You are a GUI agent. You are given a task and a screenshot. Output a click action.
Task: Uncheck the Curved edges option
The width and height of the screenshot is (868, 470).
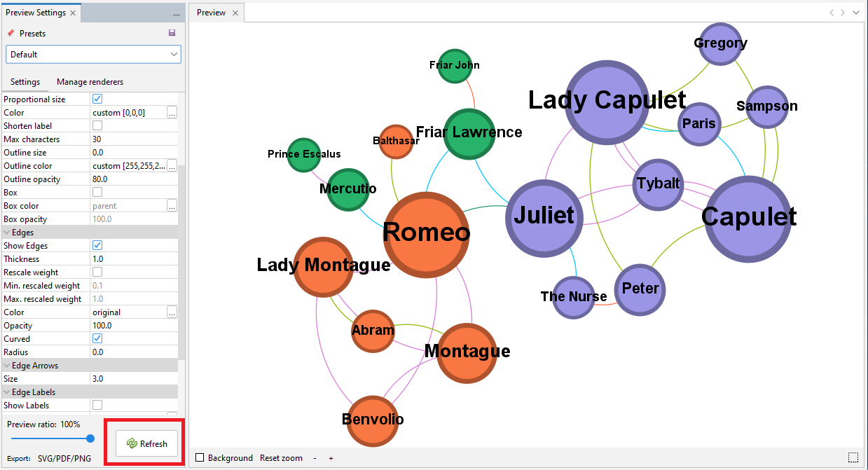point(97,339)
